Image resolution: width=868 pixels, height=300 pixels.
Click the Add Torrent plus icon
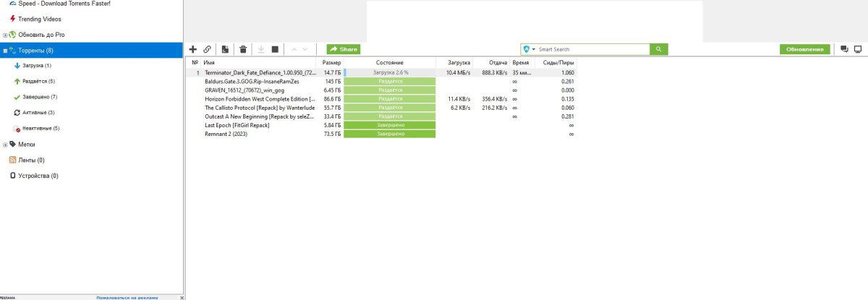point(193,49)
